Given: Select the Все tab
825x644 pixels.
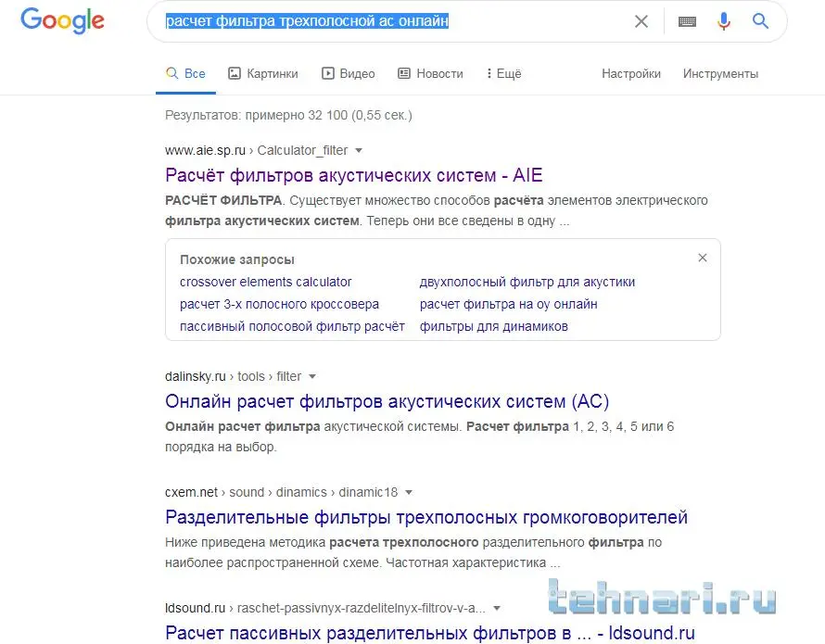Looking at the screenshot, I should 185,73.
